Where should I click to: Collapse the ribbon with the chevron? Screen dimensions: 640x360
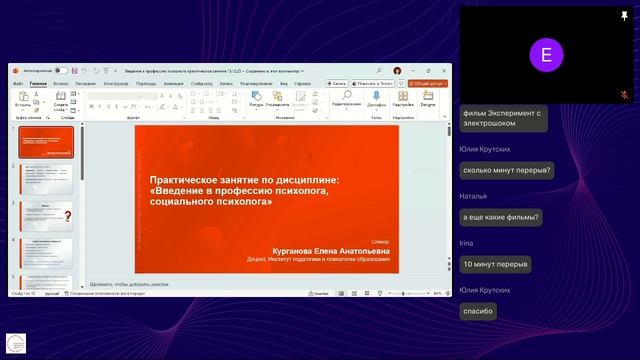[444, 117]
